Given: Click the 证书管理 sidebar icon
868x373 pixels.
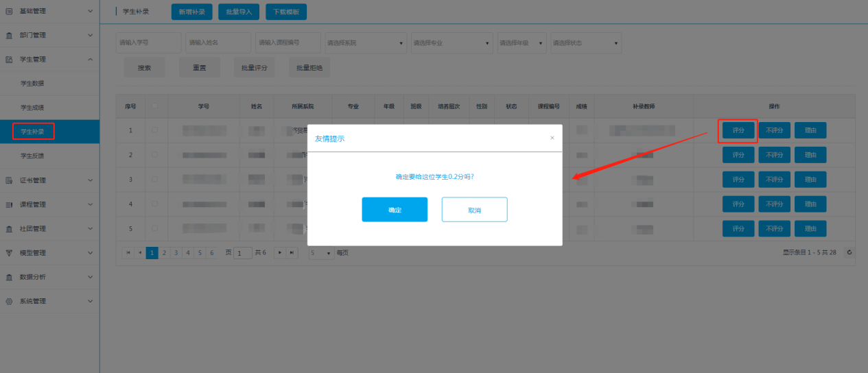Looking at the screenshot, I should pyautogui.click(x=9, y=180).
